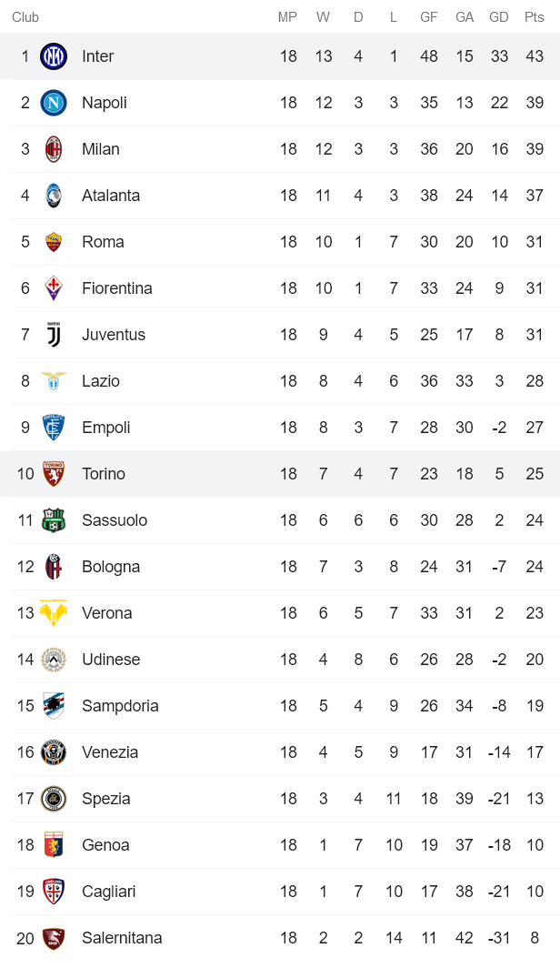Click the Atalanta team logo
The width and height of the screenshot is (560, 968).
(x=54, y=196)
